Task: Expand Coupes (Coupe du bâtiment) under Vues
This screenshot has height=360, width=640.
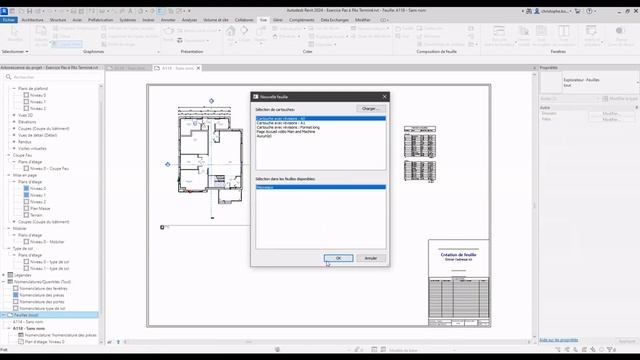Action: [14, 129]
